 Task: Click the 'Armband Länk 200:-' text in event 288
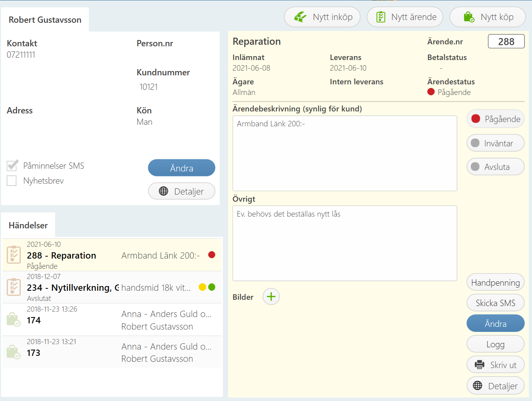(x=161, y=255)
